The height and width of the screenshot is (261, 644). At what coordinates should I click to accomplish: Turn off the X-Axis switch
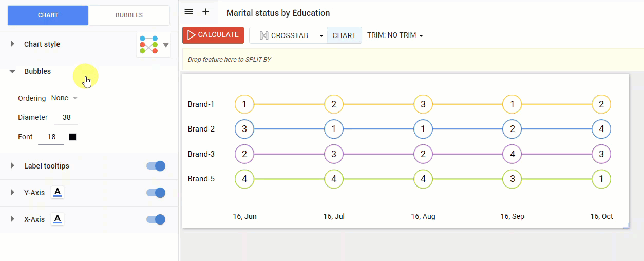156,219
